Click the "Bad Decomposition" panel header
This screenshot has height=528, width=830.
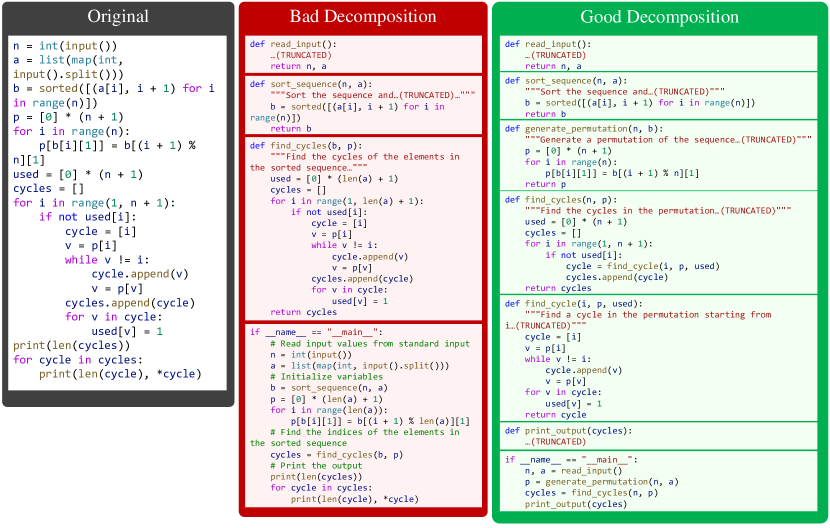point(363,16)
